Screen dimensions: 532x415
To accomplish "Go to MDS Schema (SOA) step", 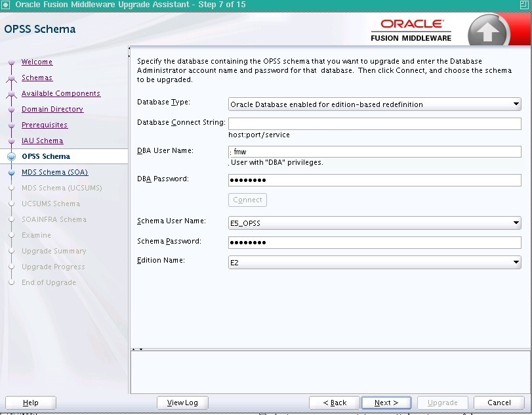I will click(x=54, y=173).
